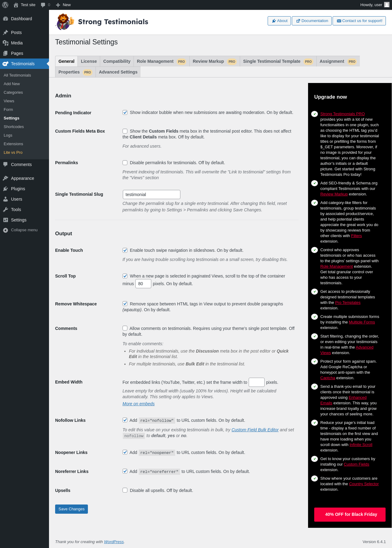Switch to the Advanced Settings tab
Viewport: 392px width, 548px height.
[x=118, y=72]
